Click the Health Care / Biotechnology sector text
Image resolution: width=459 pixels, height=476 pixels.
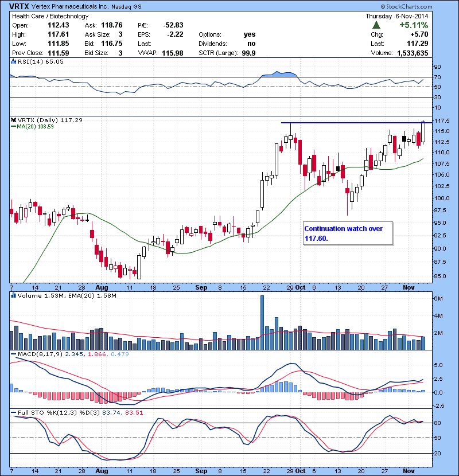click(x=50, y=16)
